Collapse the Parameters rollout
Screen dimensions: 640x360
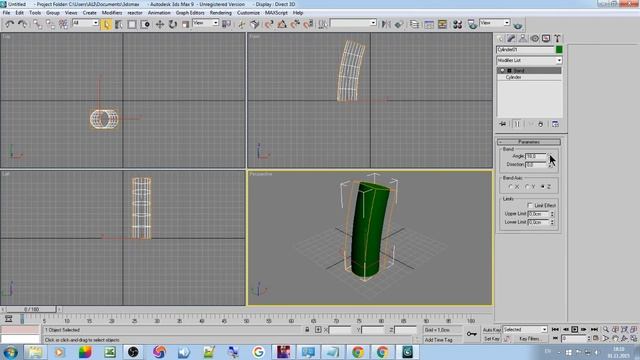coord(529,142)
